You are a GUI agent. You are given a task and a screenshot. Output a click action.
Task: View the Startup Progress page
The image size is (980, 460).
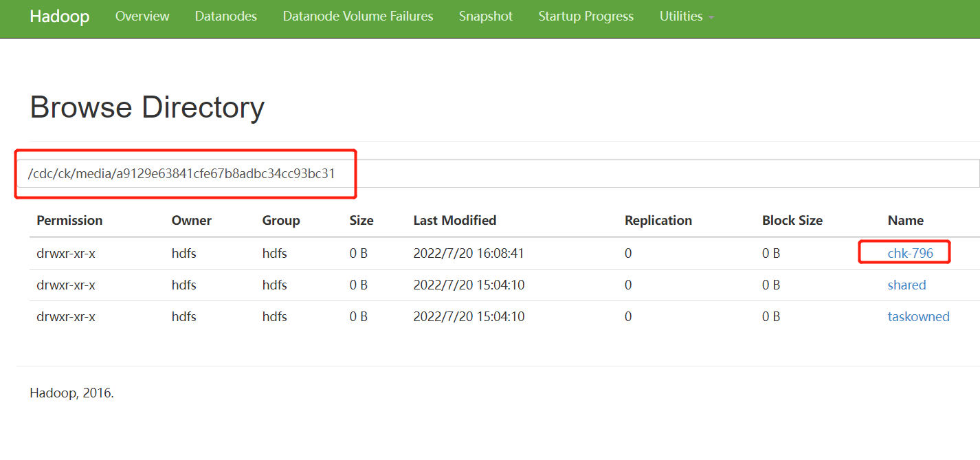tap(586, 17)
